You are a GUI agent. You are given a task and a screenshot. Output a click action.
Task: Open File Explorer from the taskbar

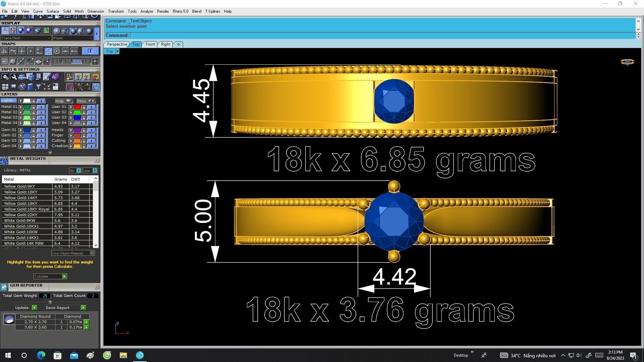[x=123, y=355]
